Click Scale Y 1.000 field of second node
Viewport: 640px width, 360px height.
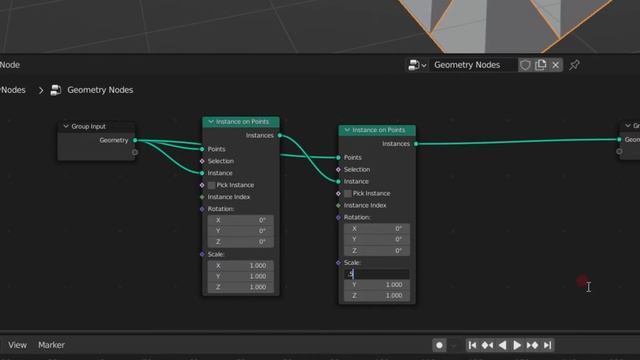(377, 284)
